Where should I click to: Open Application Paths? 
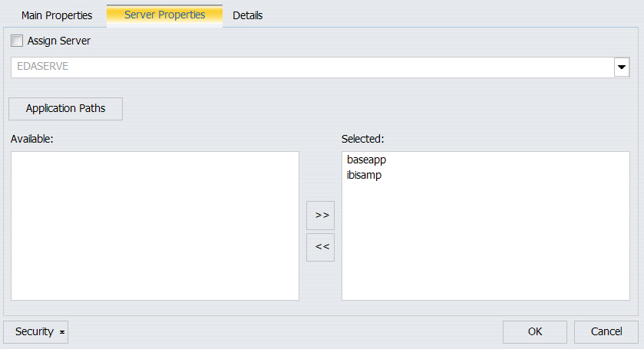[66, 108]
